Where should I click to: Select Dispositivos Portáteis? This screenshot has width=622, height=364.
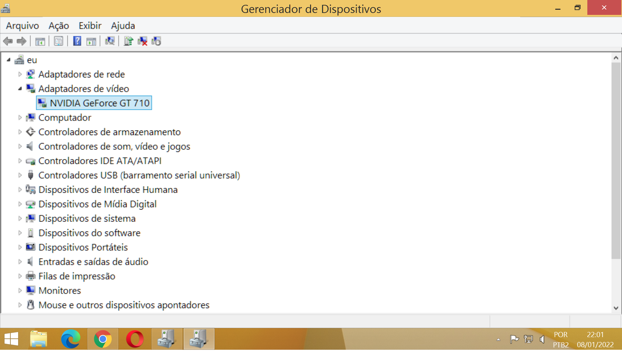click(x=83, y=247)
